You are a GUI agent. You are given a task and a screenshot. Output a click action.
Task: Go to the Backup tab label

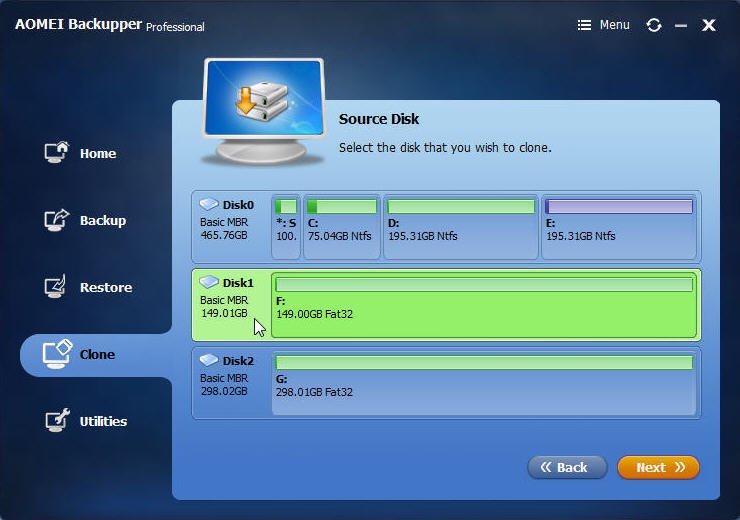(x=103, y=220)
